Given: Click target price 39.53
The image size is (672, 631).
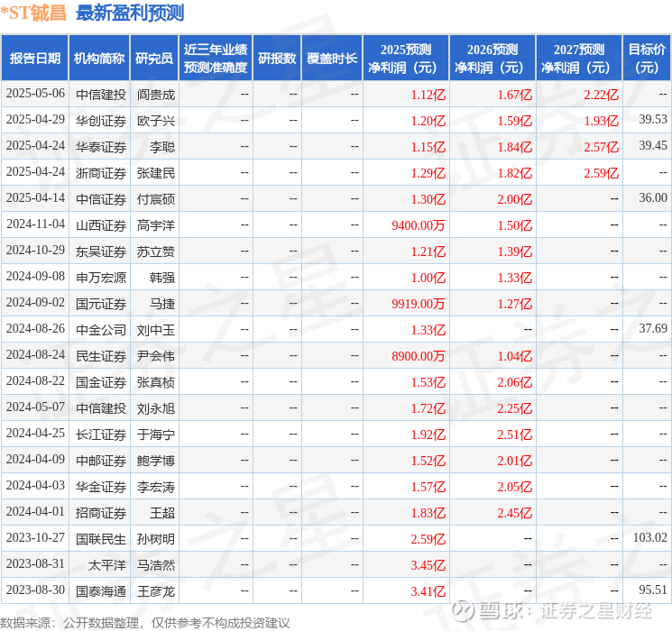Looking at the screenshot, I should [x=653, y=120].
